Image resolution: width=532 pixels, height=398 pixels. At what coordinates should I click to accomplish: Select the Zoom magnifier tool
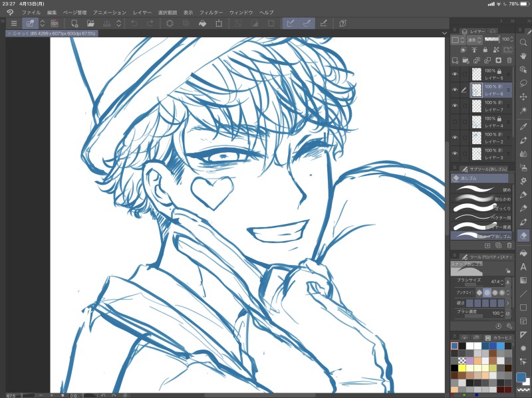click(x=523, y=43)
